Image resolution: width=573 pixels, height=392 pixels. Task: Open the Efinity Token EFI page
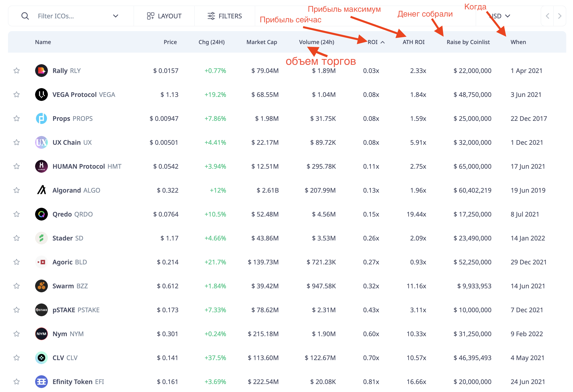click(x=78, y=382)
